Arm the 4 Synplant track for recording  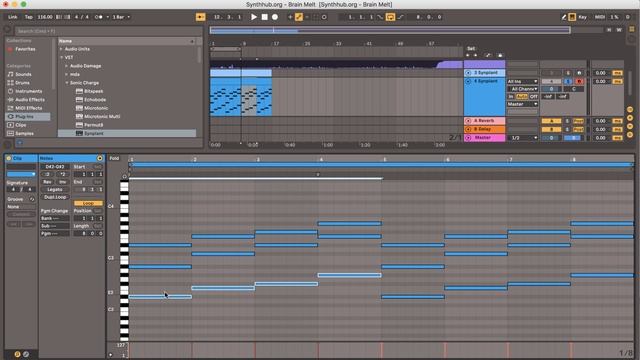[x=579, y=81]
